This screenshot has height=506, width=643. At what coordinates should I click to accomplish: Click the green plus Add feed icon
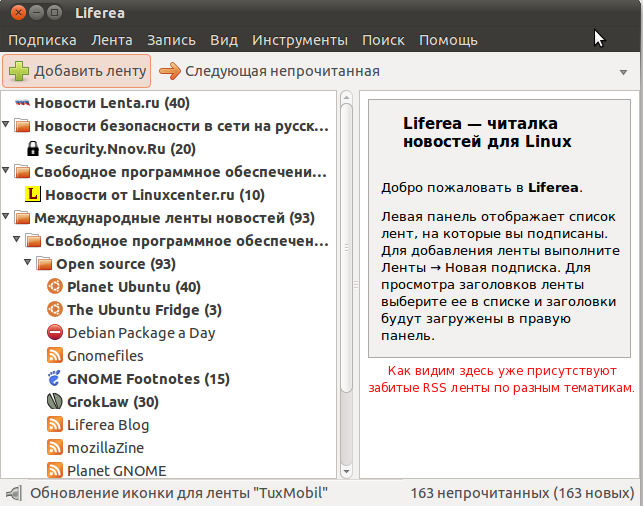click(x=18, y=71)
